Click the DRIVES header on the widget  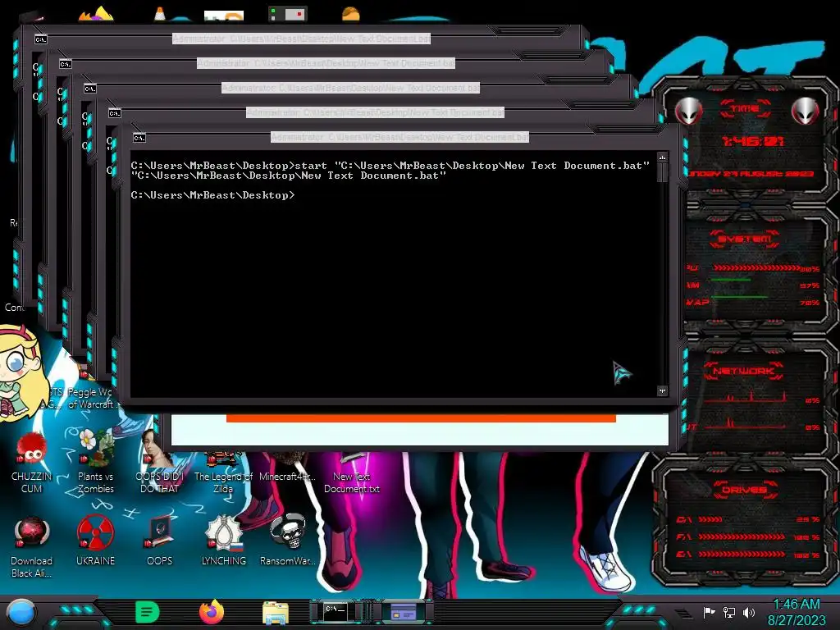(745, 491)
